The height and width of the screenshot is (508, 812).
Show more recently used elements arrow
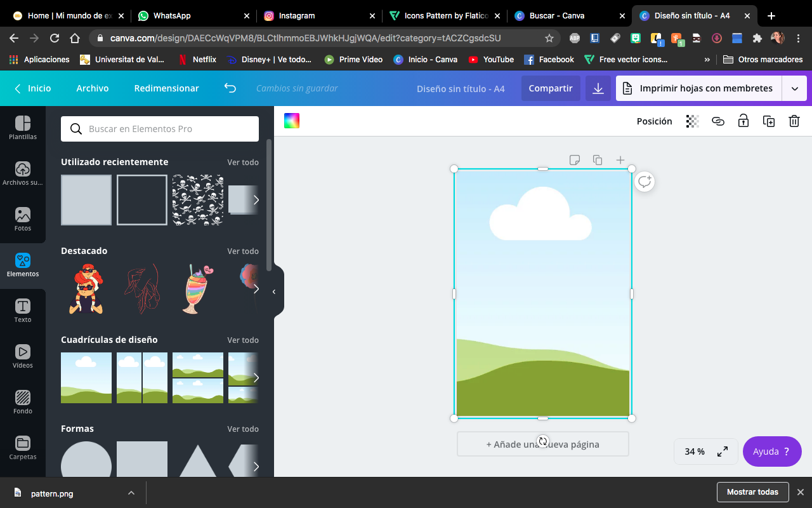point(256,200)
